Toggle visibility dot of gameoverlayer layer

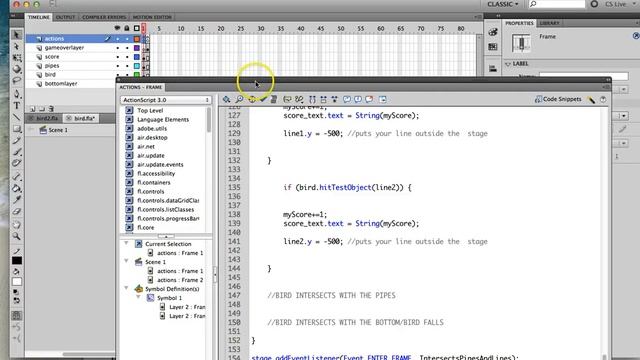[x=118, y=48]
